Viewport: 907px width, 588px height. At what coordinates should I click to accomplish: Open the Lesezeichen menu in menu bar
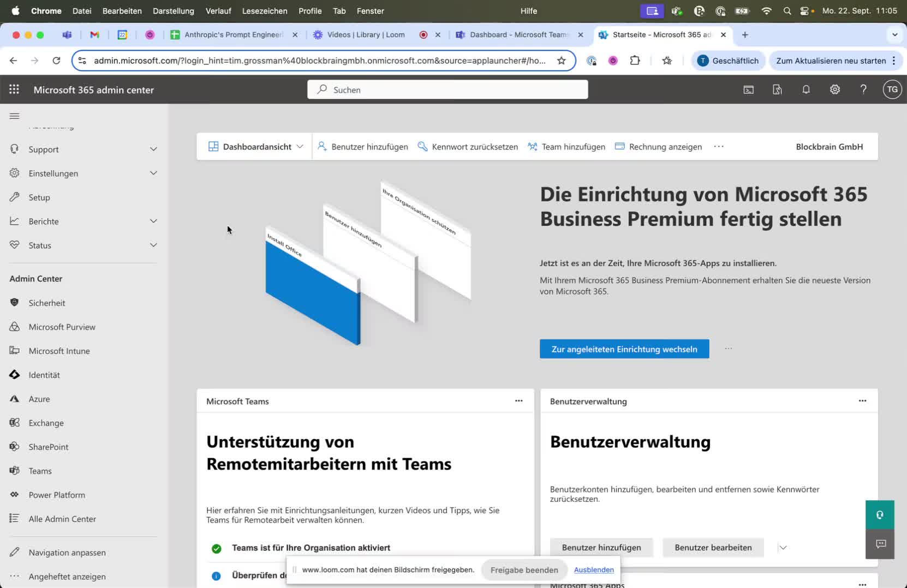[x=264, y=11]
